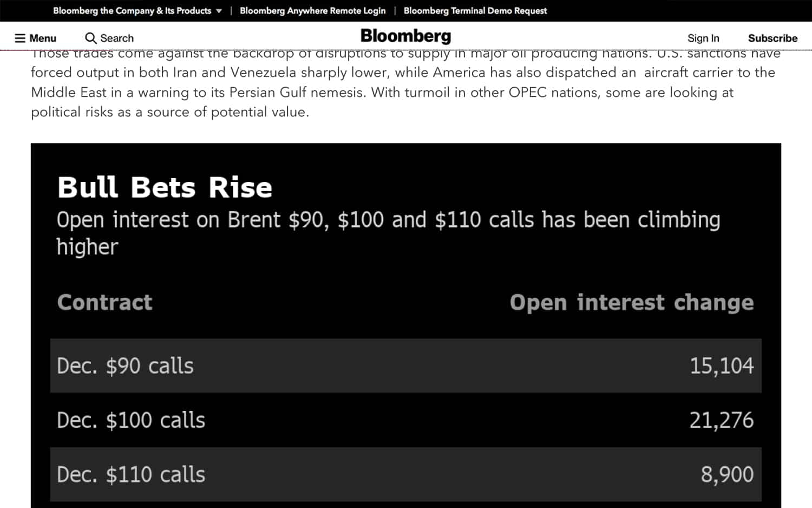Image resolution: width=812 pixels, height=508 pixels.
Task: Click the 8,900 open interest value
Action: click(727, 474)
